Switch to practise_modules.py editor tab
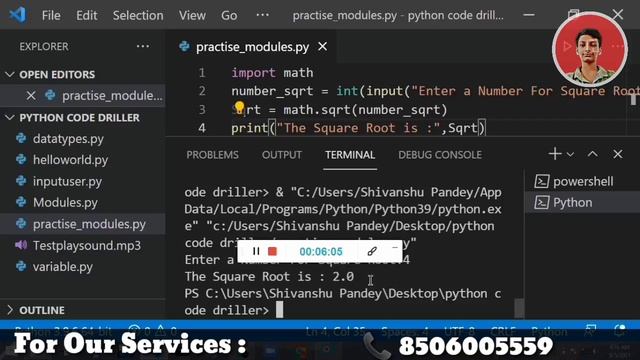 [x=252, y=47]
